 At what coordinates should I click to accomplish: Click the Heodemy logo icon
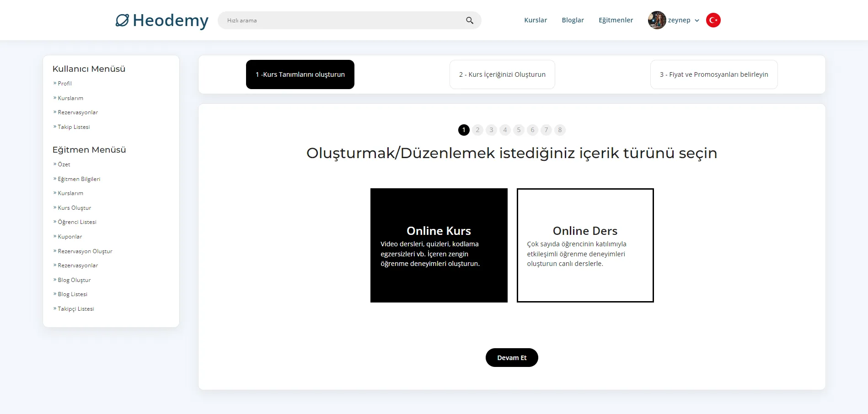[x=122, y=21]
